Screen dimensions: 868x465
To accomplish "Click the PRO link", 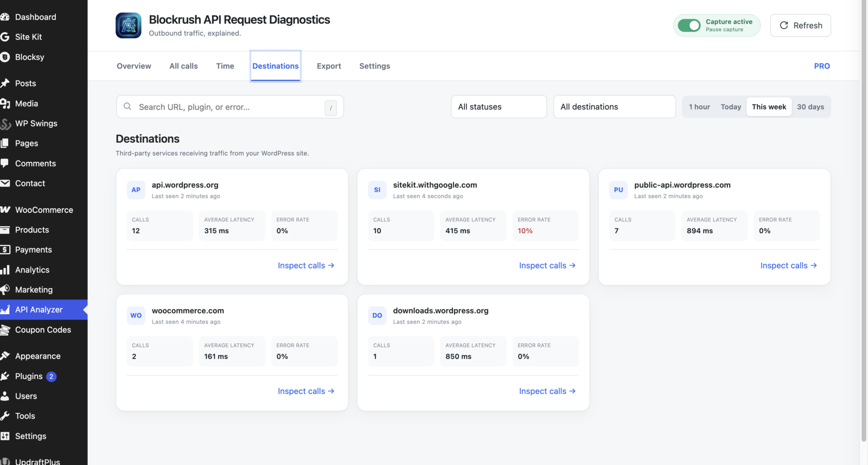I will click(x=821, y=66).
